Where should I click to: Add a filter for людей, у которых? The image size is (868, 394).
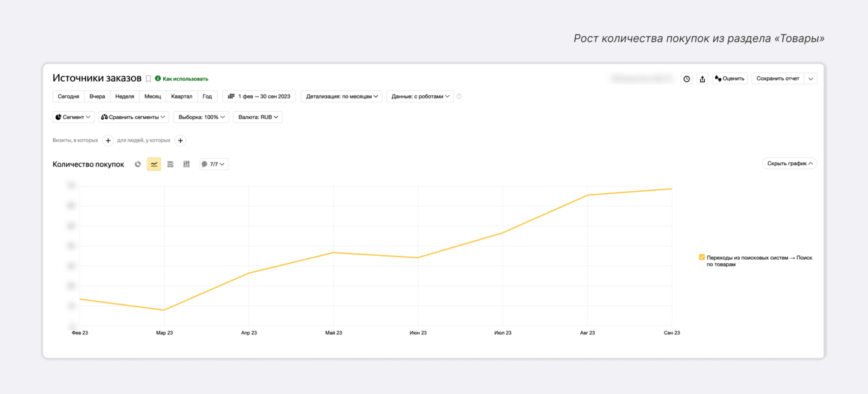pos(181,141)
